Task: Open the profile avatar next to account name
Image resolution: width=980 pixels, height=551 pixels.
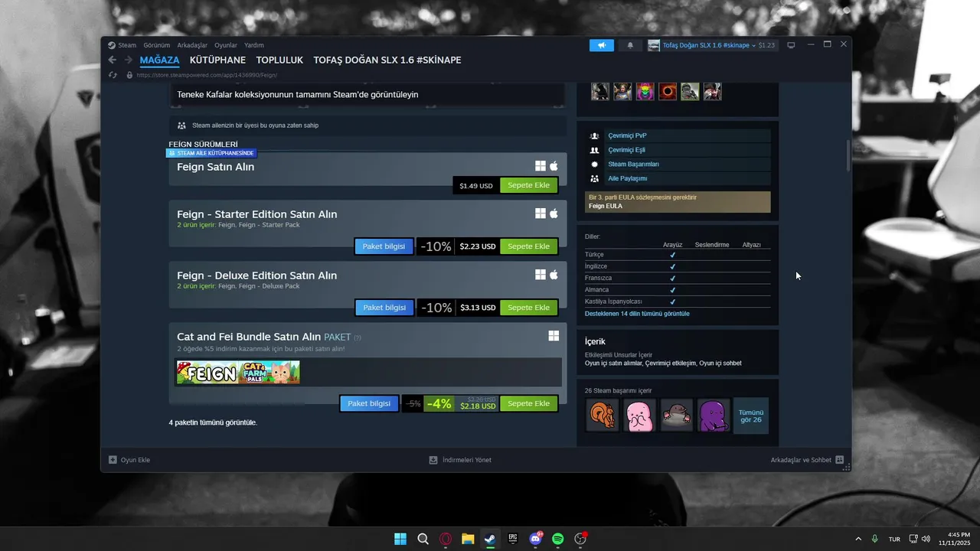Action: (x=654, y=45)
